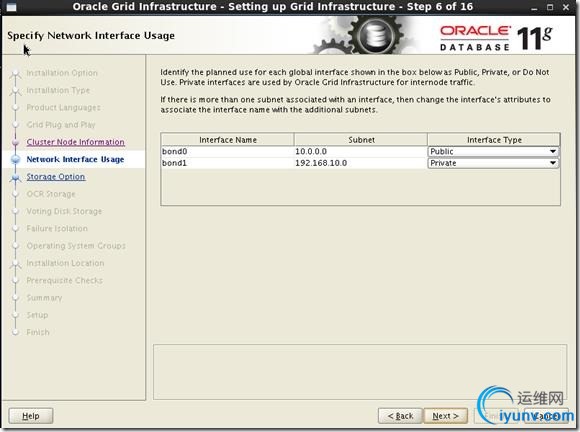Click the OCR Storage step
Image resolution: width=580 pixels, height=432 pixels.
[x=51, y=194]
